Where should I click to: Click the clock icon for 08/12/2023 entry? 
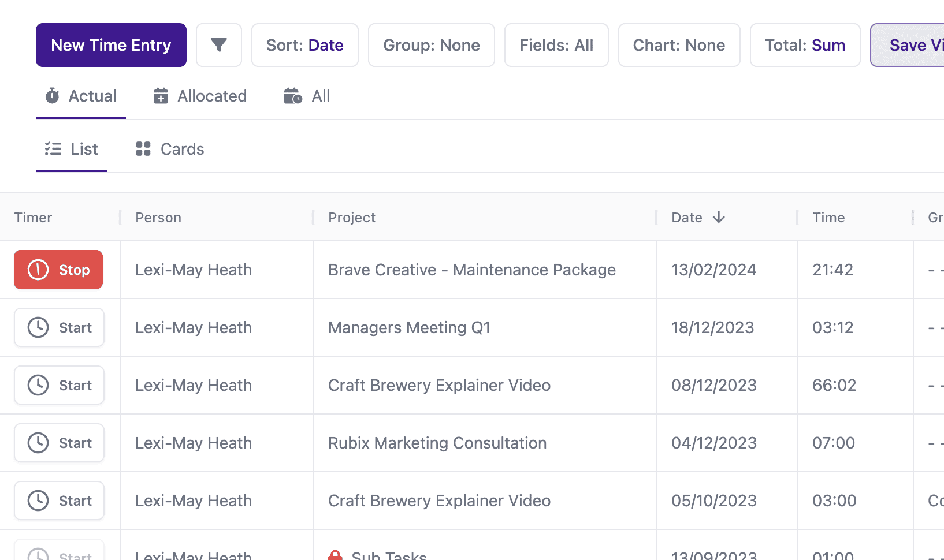(x=38, y=385)
